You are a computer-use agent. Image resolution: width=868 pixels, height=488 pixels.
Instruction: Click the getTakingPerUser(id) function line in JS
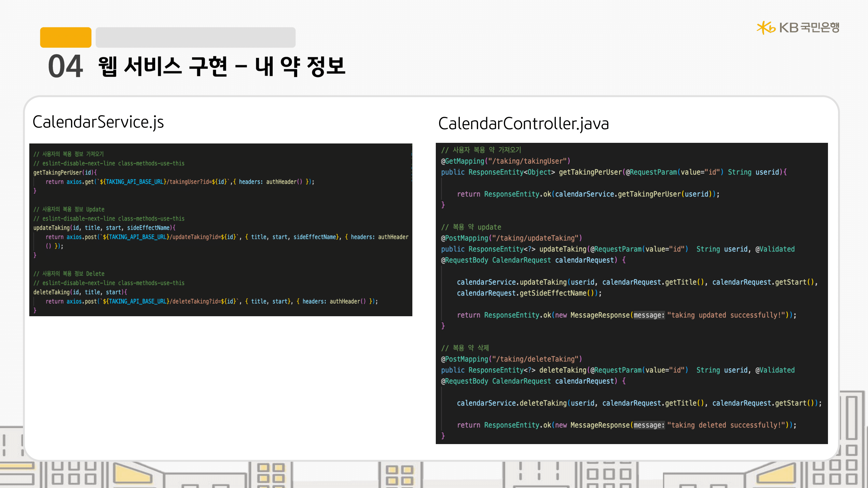pos(65,172)
